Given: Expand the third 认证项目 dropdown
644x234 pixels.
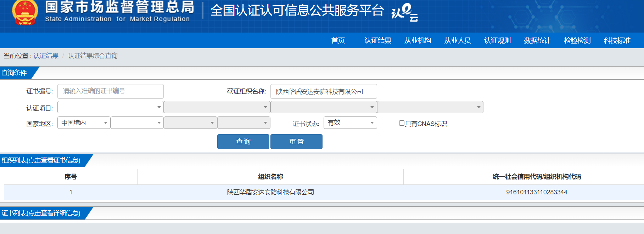Looking at the screenshot, I should [x=324, y=107].
